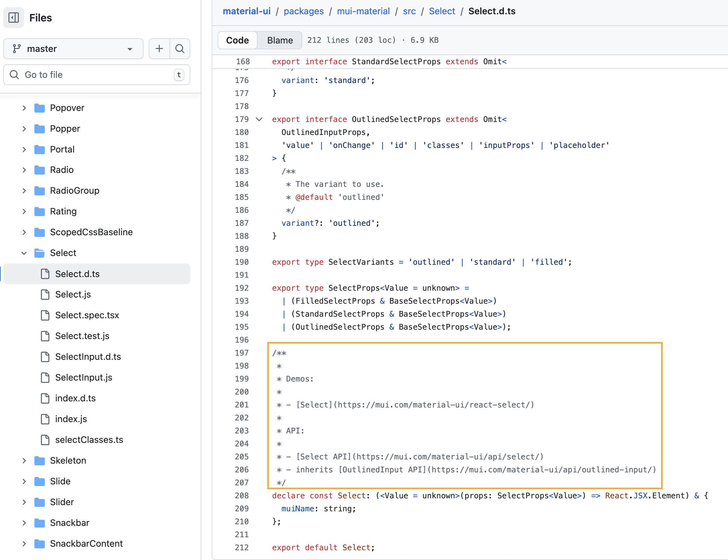The height and width of the screenshot is (560, 728).
Task: Expand the Skeleton folder chevron
Action: [x=24, y=461]
